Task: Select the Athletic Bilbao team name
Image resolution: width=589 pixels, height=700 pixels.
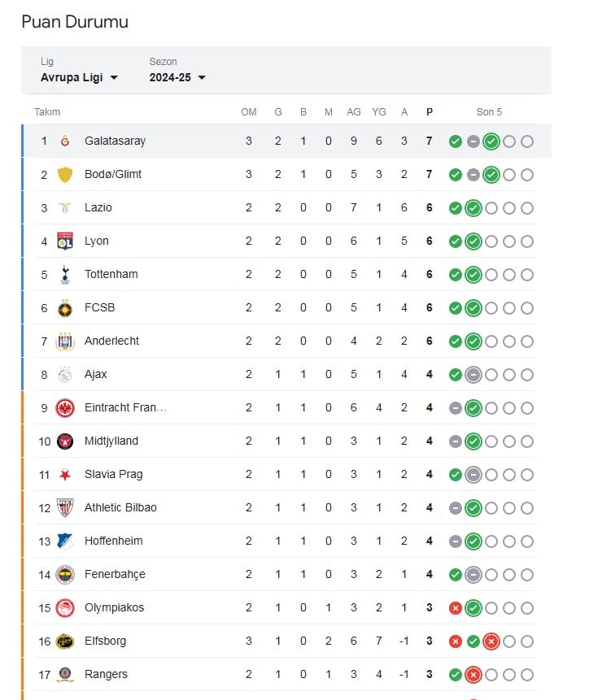Action: [x=120, y=508]
